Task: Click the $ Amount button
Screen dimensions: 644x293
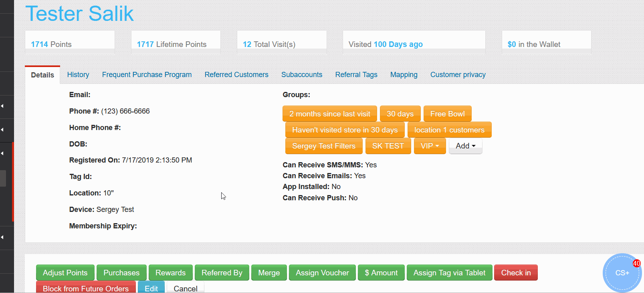Action: click(381, 273)
